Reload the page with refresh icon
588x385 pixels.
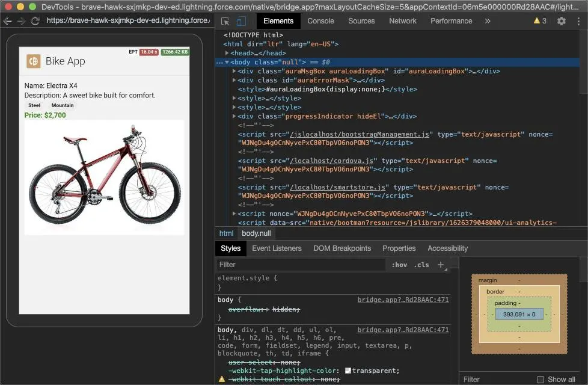(35, 21)
